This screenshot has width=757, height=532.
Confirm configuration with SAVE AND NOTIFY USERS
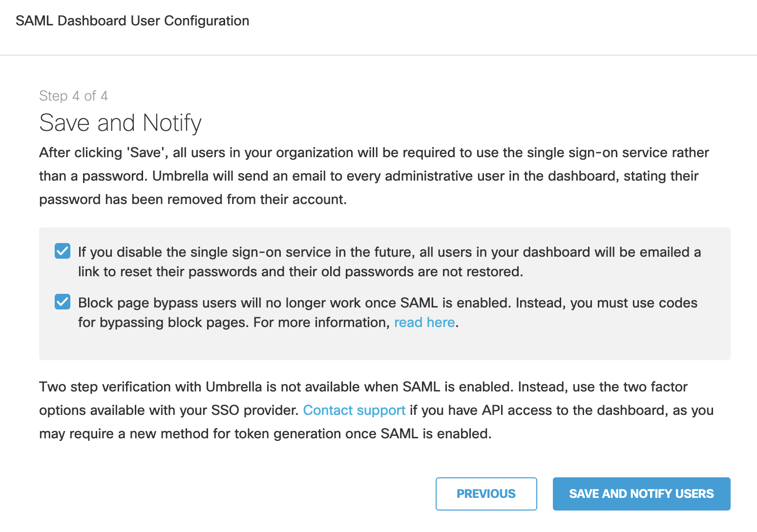coord(641,493)
